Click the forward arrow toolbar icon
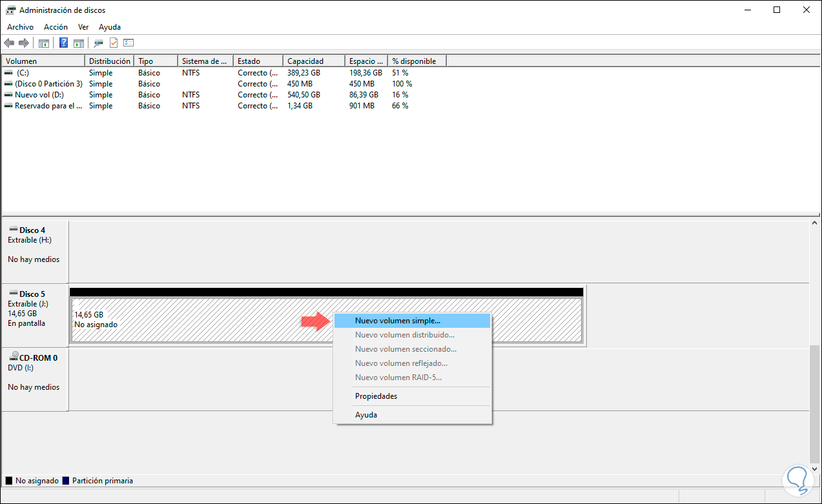This screenshot has width=822, height=504. (24, 43)
